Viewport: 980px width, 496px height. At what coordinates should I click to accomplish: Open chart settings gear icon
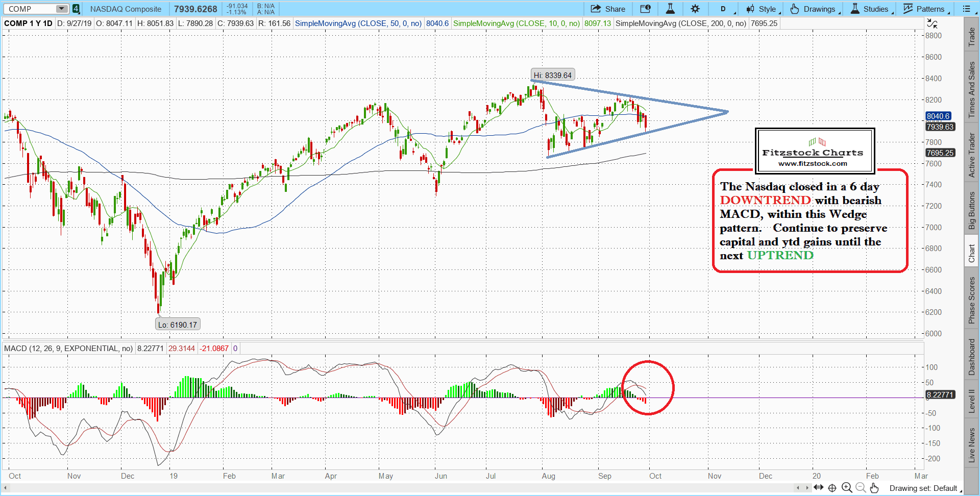pos(695,9)
